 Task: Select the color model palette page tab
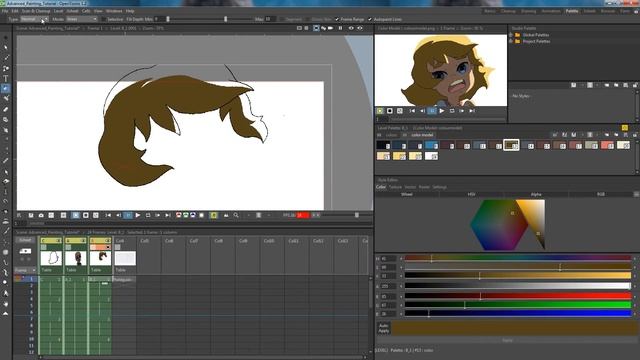[x=422, y=135]
